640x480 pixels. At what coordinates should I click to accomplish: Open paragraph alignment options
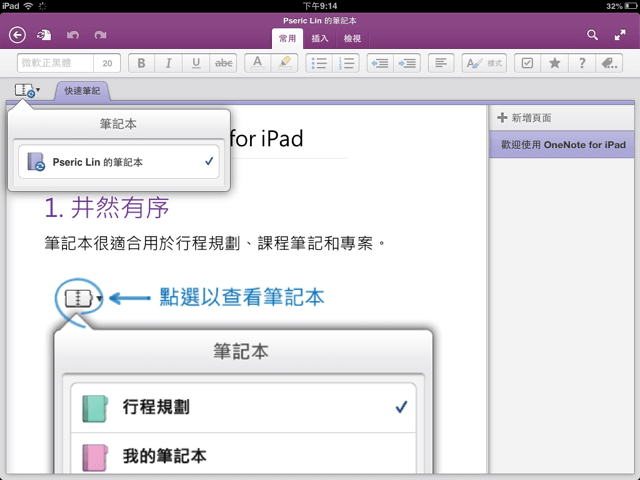coord(441,63)
